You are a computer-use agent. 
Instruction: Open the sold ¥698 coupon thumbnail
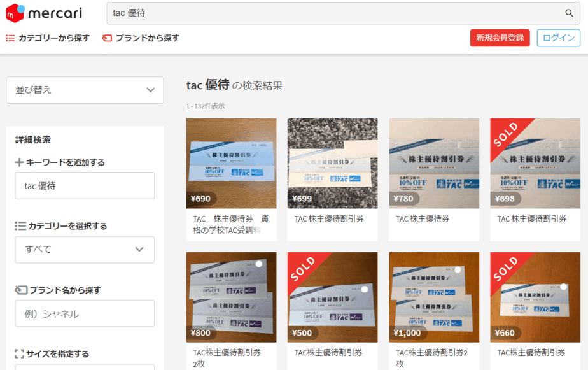536,164
